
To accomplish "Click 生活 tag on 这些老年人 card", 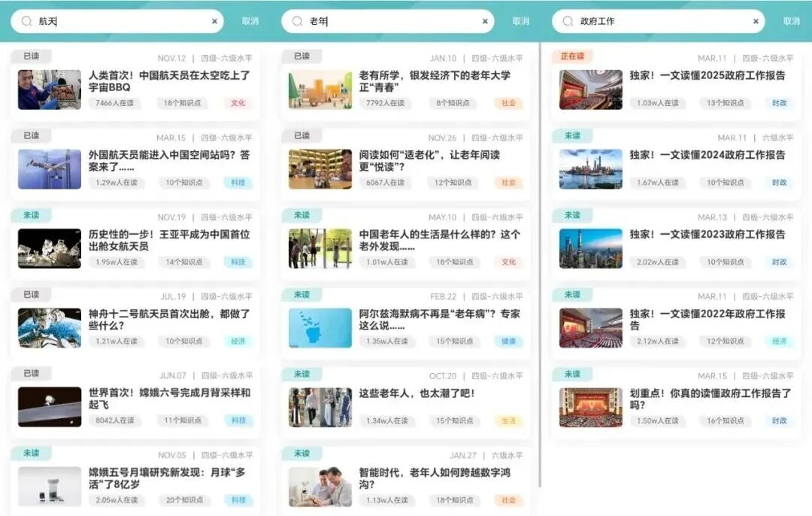I will [x=508, y=420].
